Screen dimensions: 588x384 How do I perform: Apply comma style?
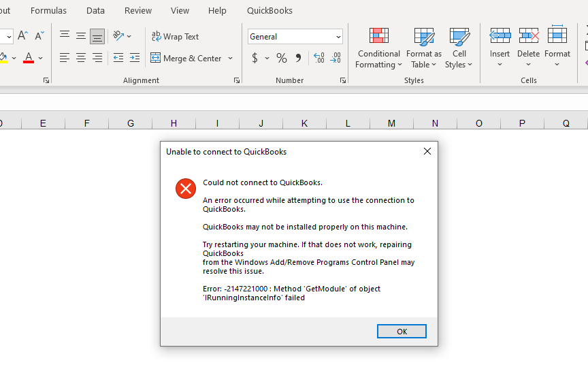(298, 58)
